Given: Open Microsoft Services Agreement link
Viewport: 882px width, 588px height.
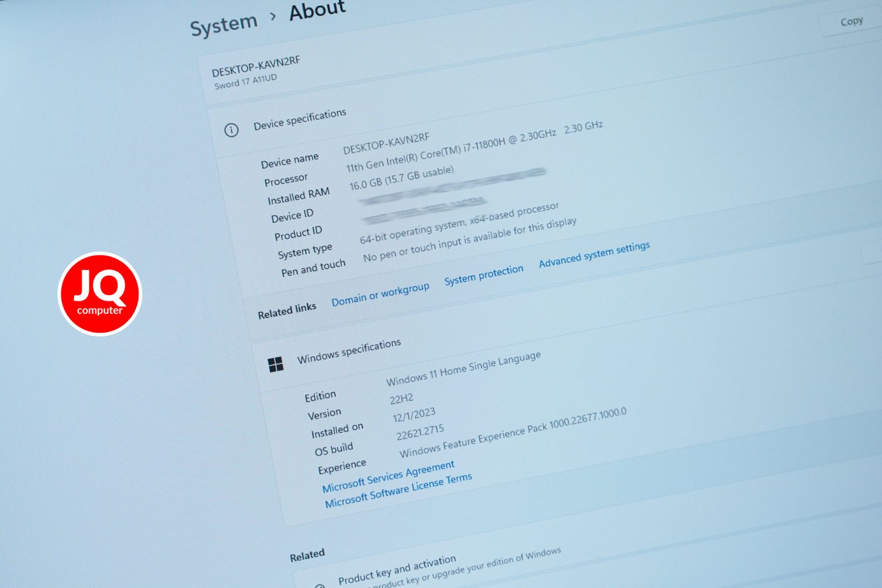Looking at the screenshot, I should (x=388, y=476).
